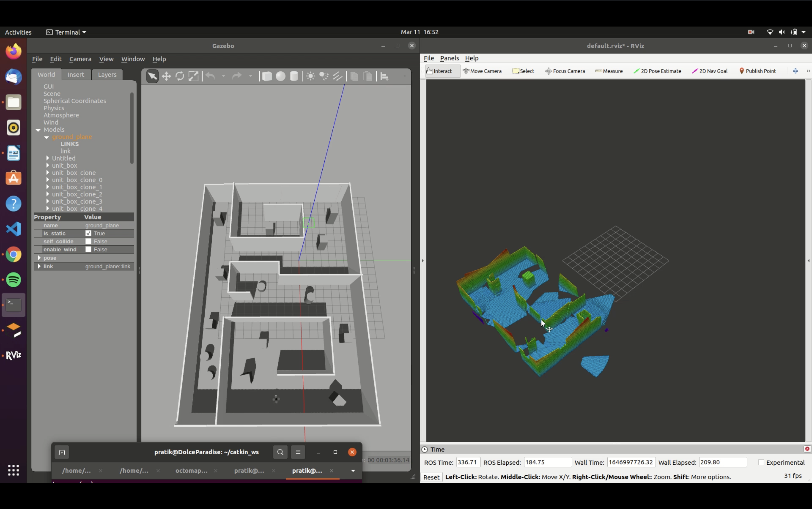Image resolution: width=812 pixels, height=509 pixels.
Task: Enable the Experimental checkbox in RViz
Action: coord(761,463)
